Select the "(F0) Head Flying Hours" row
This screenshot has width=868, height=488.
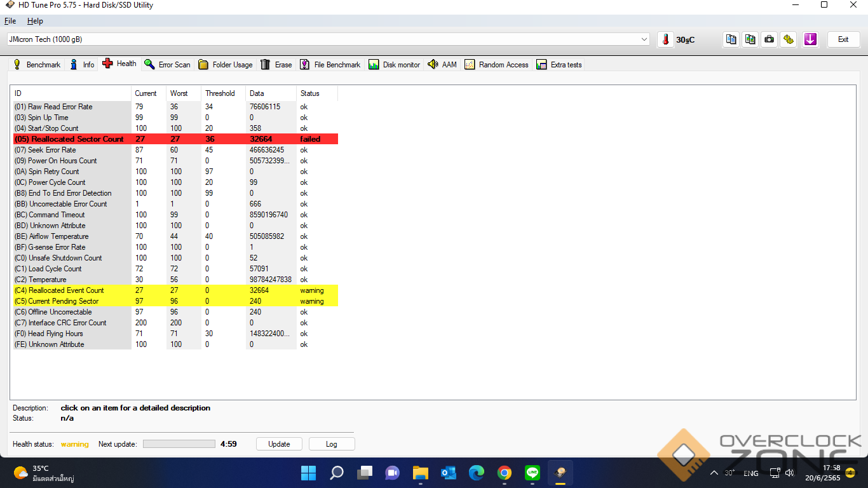tap(175, 334)
